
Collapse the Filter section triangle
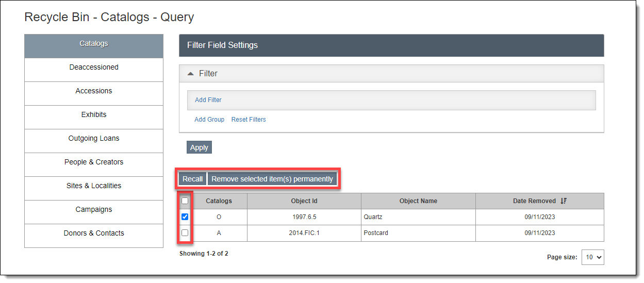[x=191, y=74]
